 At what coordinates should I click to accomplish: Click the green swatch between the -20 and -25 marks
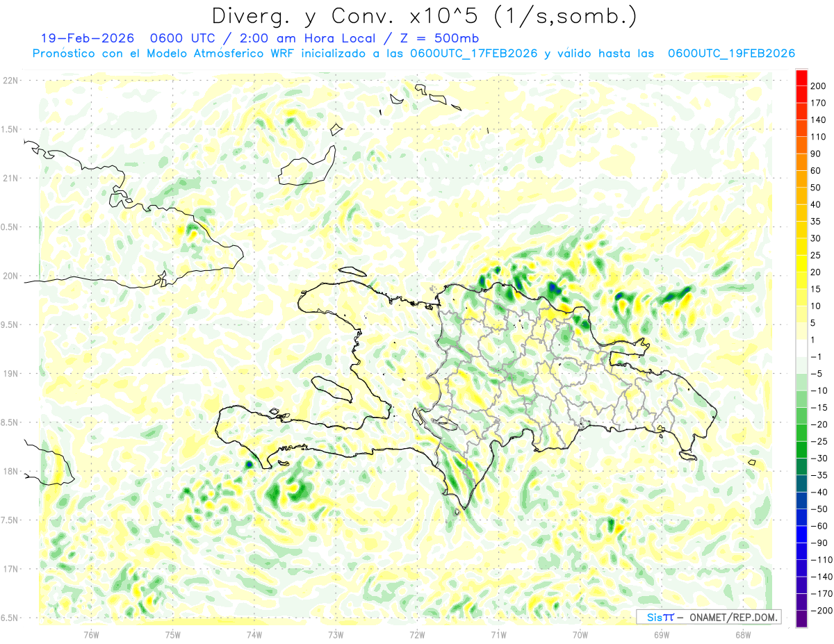[x=801, y=433]
